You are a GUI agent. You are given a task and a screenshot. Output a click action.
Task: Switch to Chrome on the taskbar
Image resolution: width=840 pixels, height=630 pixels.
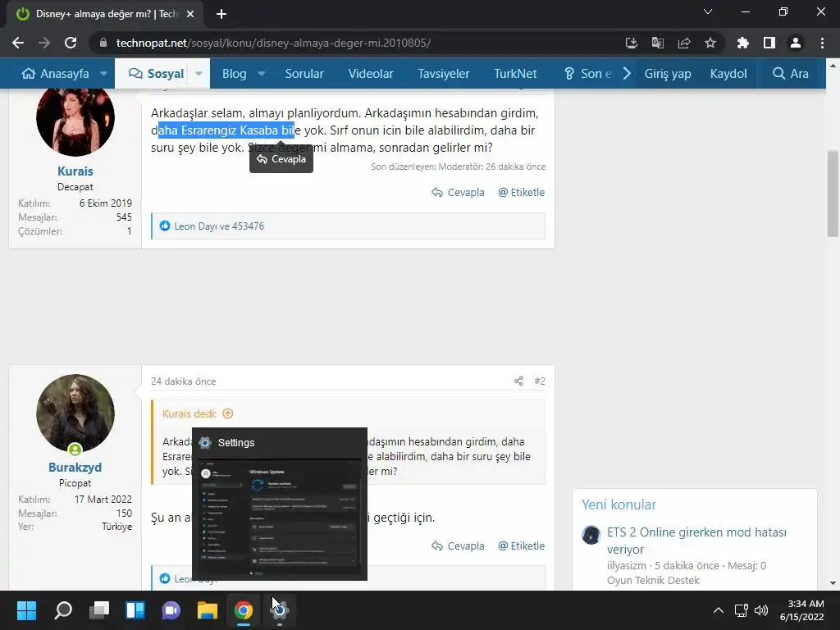243,610
